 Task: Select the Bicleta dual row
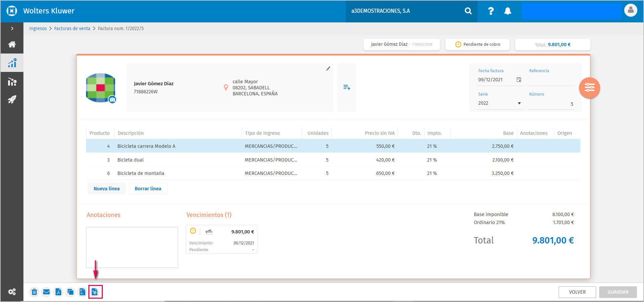[x=333, y=160]
